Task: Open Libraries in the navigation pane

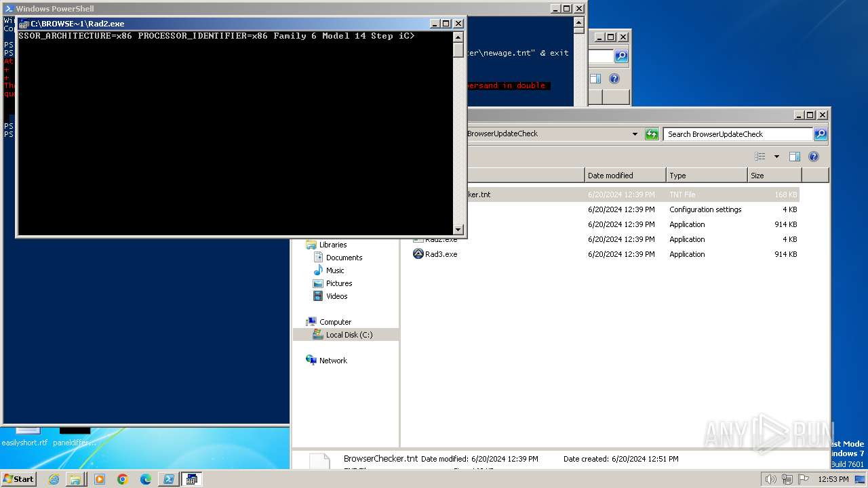Action: coord(333,245)
